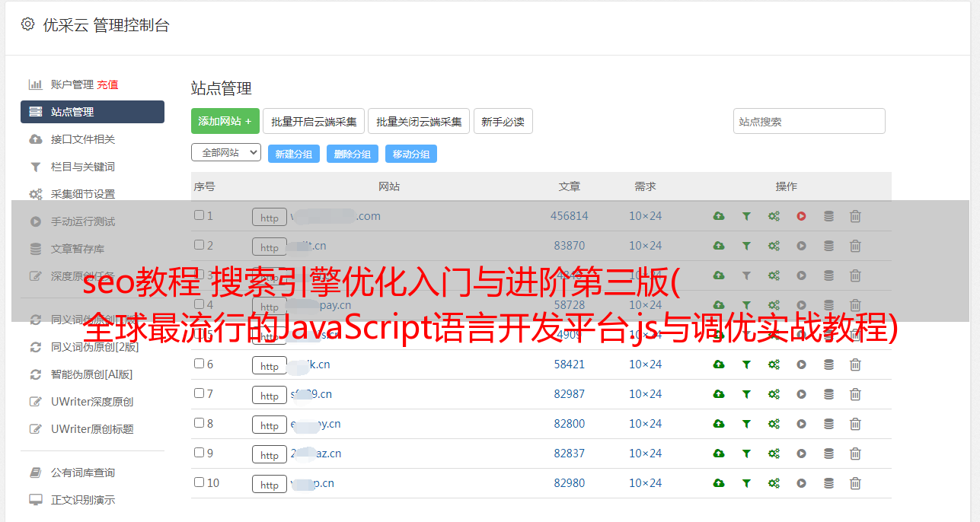Open article count 456814

point(570,216)
